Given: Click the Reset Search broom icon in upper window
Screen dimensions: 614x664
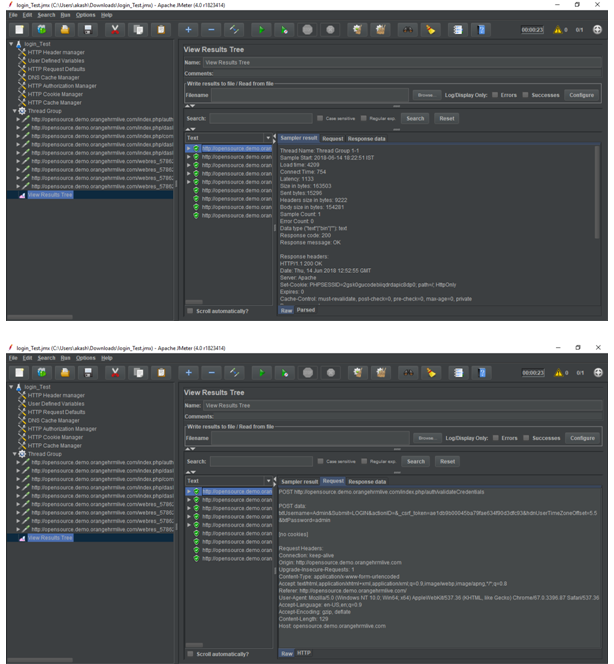Looking at the screenshot, I should tap(431, 30).
